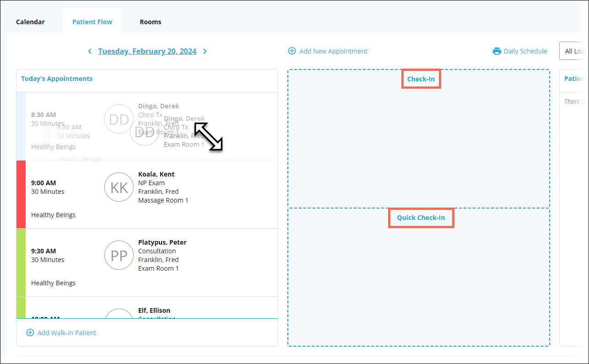The image size is (589, 364).
Task: Click Peter Platypus's PP avatar
Action: coord(119,255)
